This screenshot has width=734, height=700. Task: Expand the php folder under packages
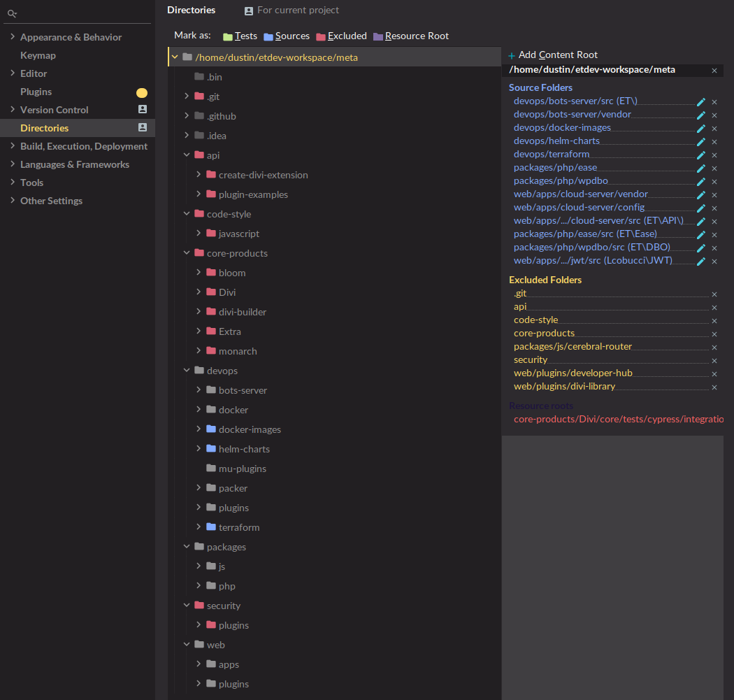tap(199, 586)
